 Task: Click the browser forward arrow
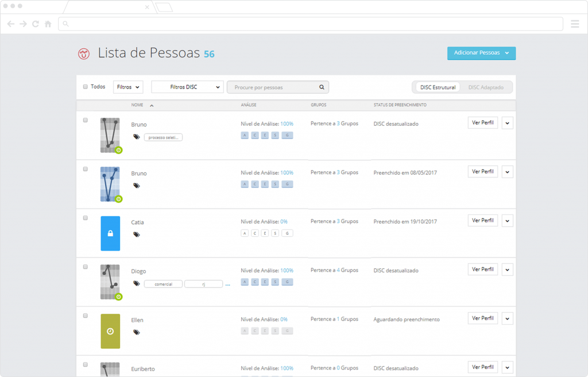point(23,24)
